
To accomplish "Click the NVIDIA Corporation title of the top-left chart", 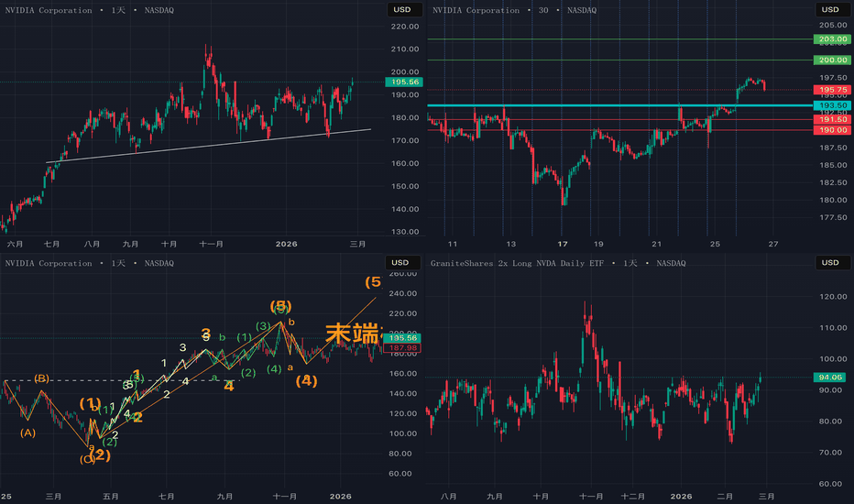I will click(x=49, y=10).
